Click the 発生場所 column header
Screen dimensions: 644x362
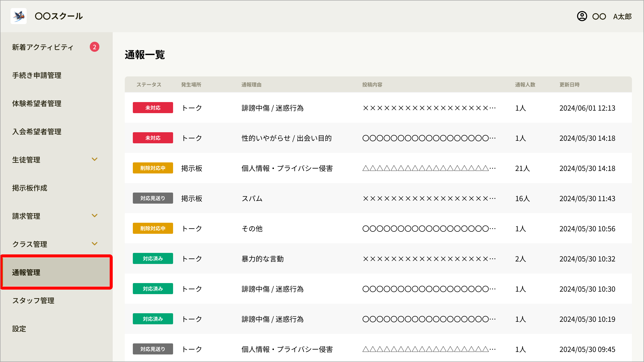[x=191, y=85]
